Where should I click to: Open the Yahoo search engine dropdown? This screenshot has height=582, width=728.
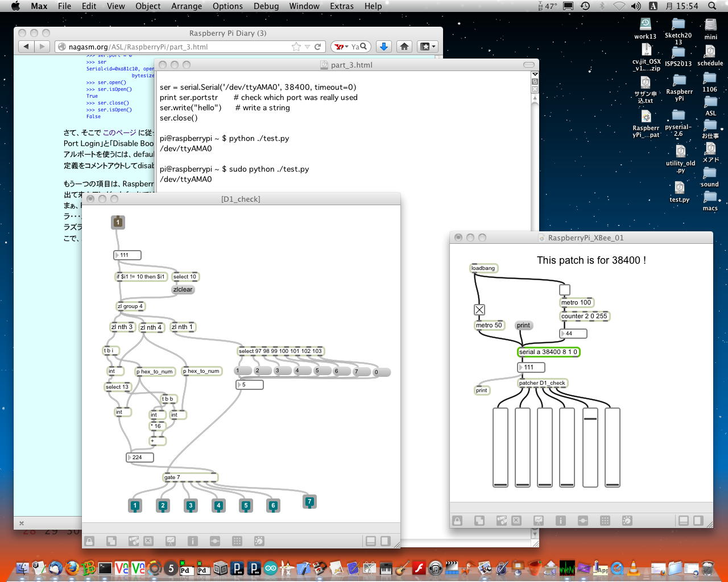(x=341, y=47)
